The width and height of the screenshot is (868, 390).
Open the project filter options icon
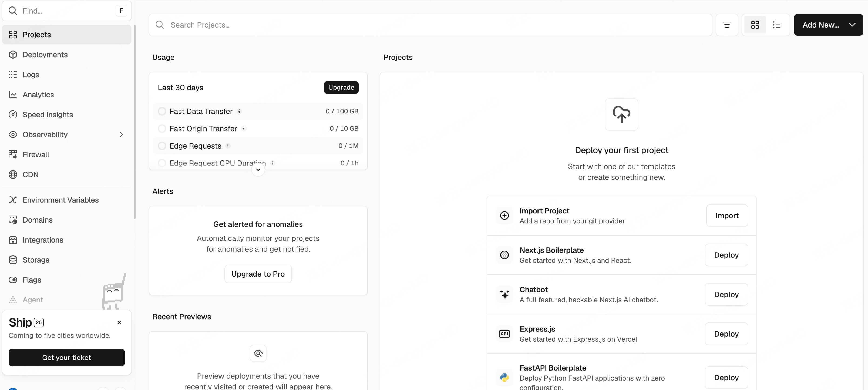tap(727, 25)
